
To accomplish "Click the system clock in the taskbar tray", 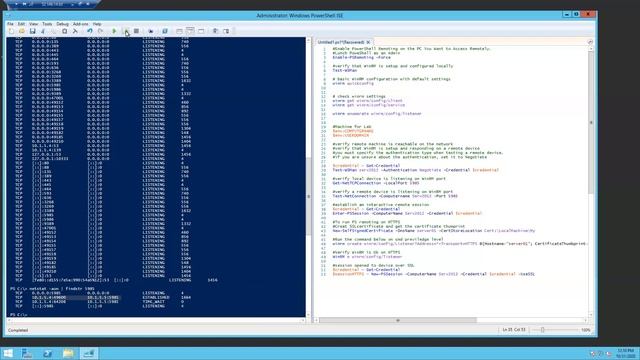I will (x=625, y=353).
